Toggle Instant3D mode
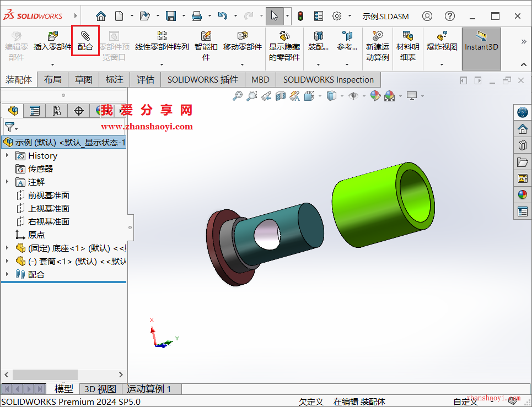 481,48
